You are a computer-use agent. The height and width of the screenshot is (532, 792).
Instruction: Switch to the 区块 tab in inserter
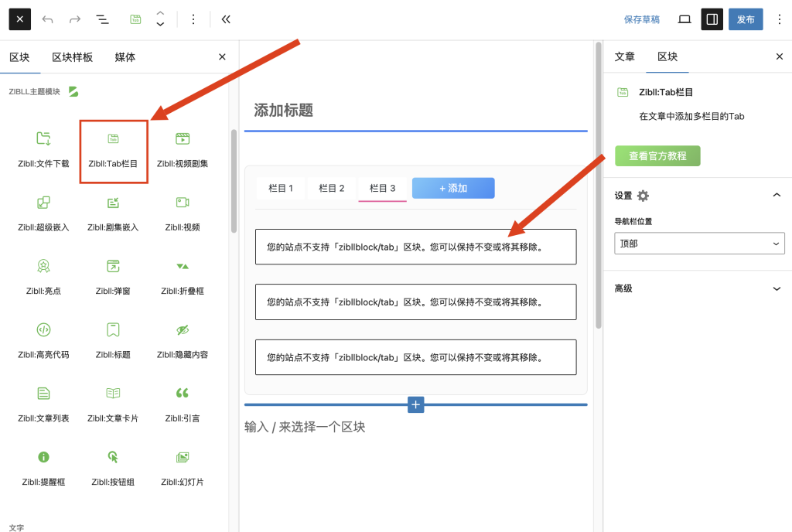(19, 57)
